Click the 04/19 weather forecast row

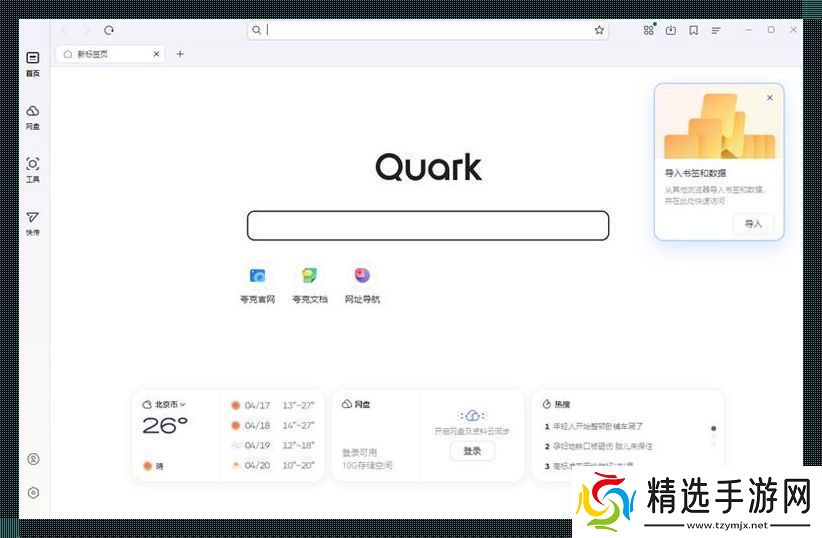[x=273, y=445]
